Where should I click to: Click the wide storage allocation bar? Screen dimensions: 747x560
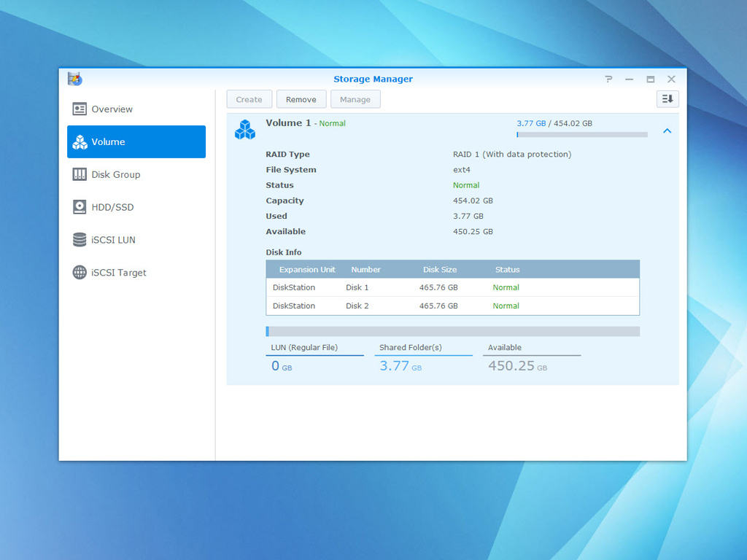452,332
